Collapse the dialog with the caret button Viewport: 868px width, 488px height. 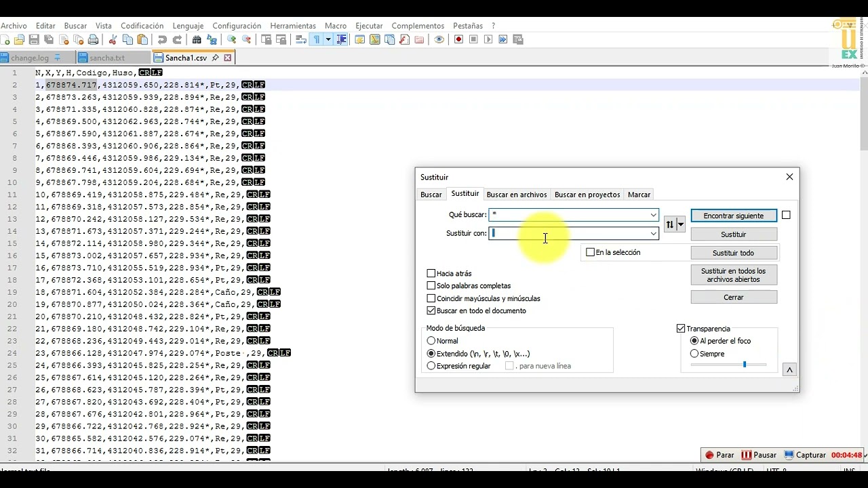(789, 370)
